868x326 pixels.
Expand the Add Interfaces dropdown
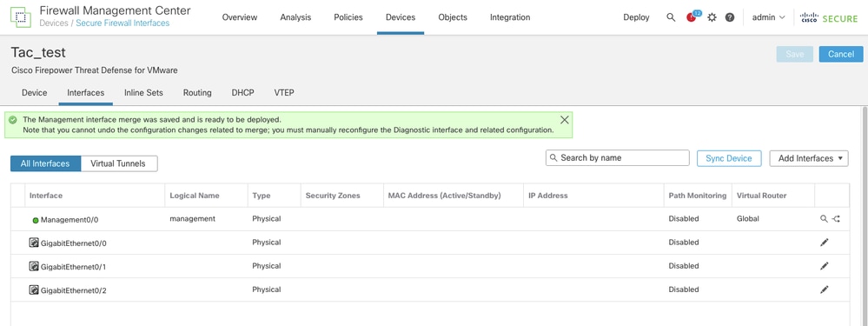point(809,158)
